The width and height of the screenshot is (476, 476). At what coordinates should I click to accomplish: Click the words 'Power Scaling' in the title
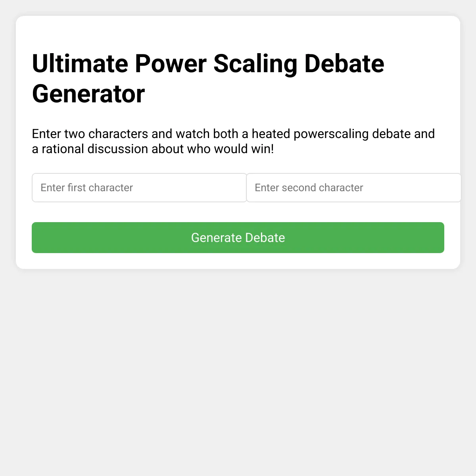coord(216,63)
